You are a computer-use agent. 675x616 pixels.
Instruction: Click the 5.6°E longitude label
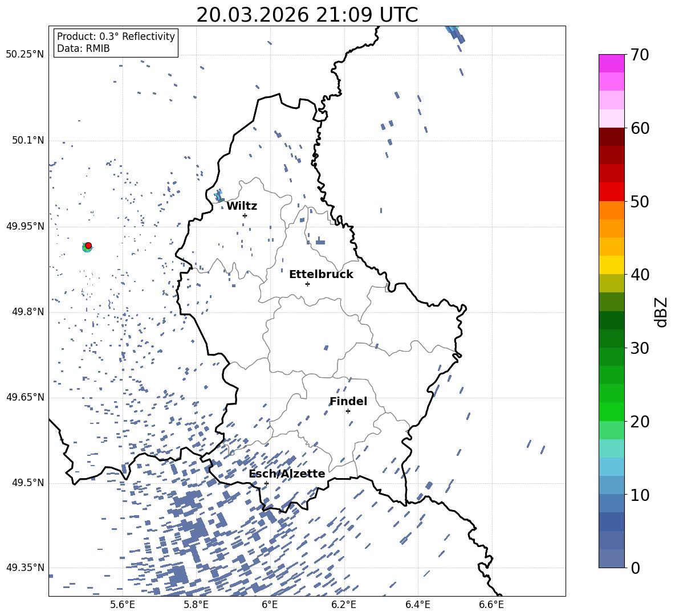tap(122, 605)
